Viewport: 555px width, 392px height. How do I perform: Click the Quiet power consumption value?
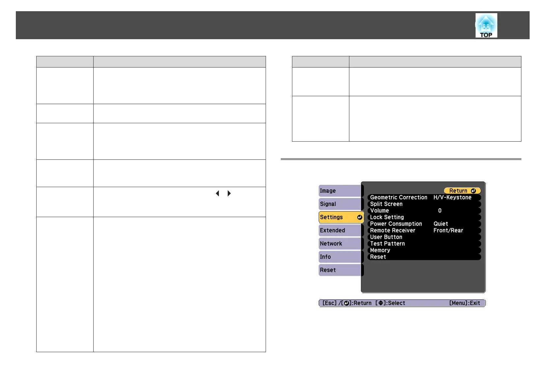pos(441,224)
